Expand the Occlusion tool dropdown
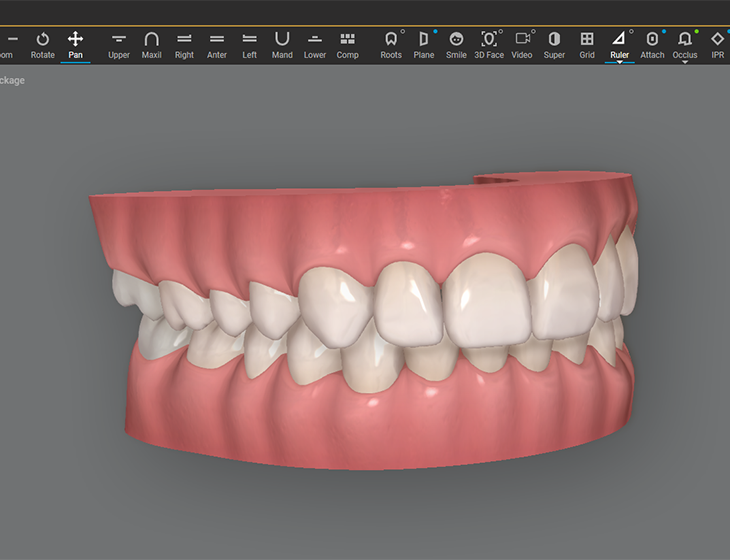This screenshot has height=560, width=730. [685, 62]
